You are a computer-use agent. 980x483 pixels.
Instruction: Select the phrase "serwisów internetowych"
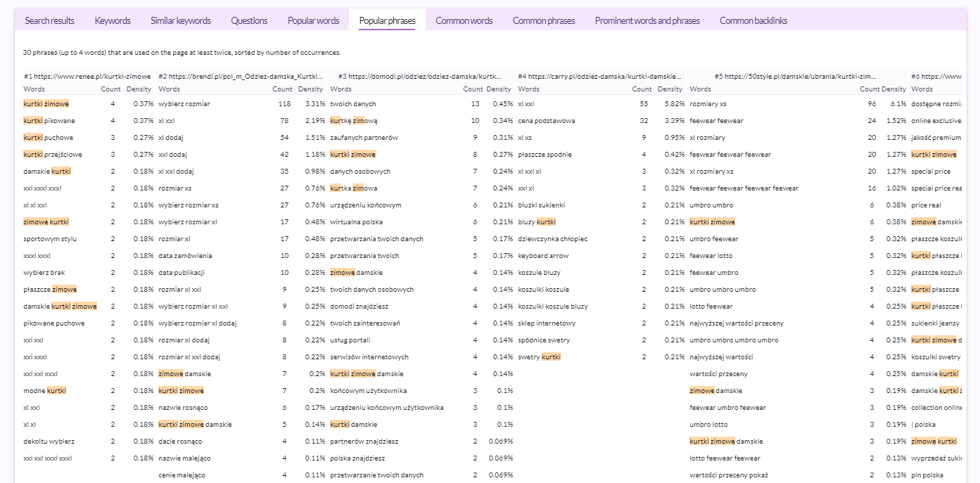pyautogui.click(x=369, y=357)
